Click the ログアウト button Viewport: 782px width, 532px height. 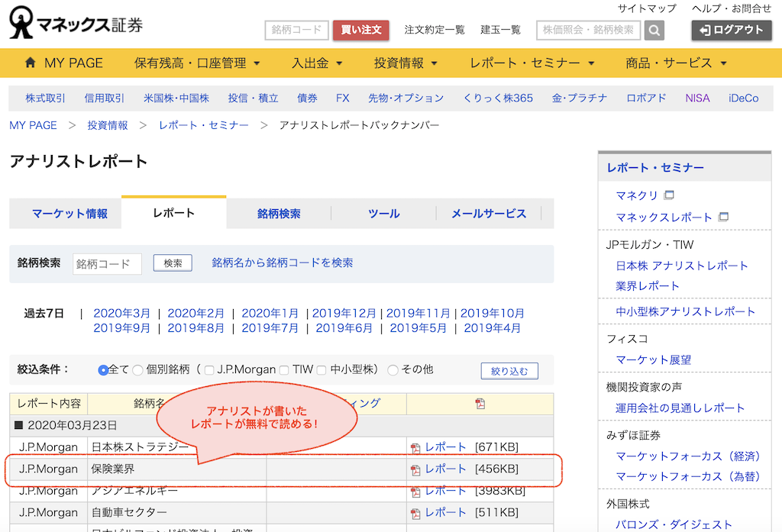731,30
